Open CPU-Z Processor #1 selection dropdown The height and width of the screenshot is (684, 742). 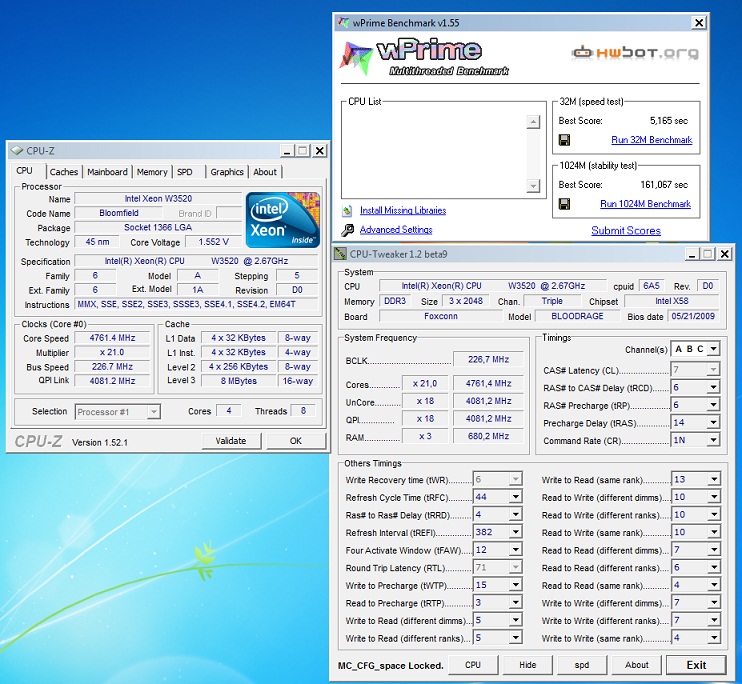coord(153,412)
